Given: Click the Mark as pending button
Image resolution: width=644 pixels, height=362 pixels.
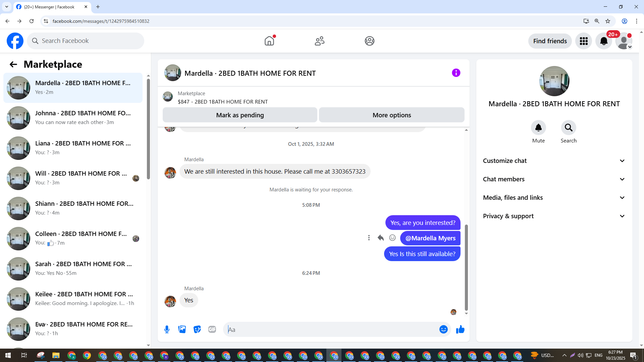Looking at the screenshot, I should 240,115.
